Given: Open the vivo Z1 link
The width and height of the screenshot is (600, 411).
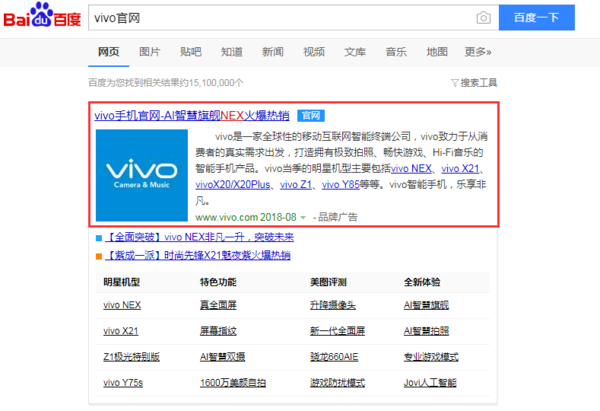Looking at the screenshot, I should pos(296,184).
